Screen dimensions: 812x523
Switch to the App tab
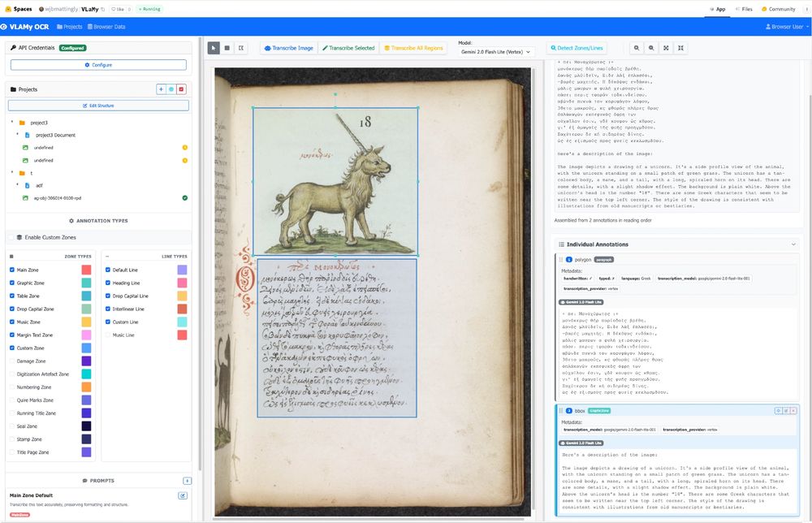[717, 9]
